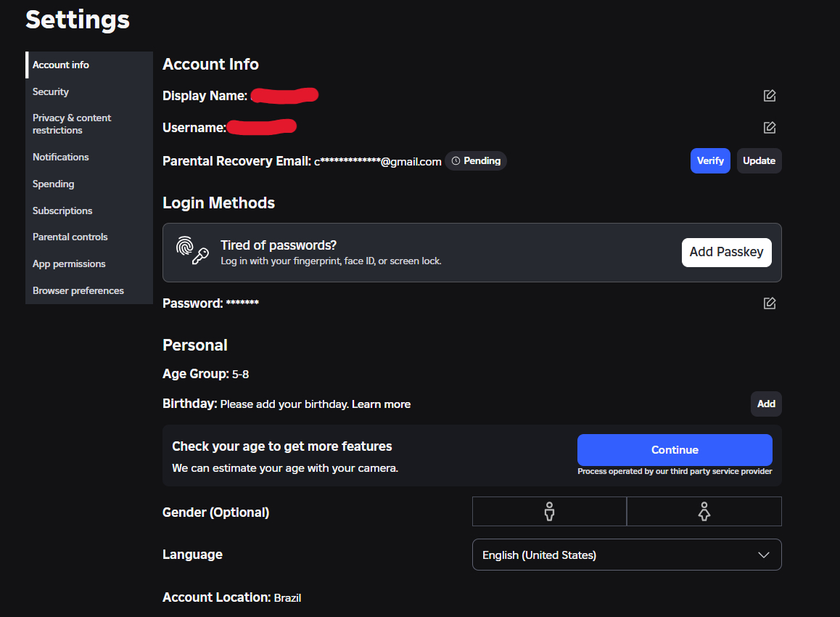Screen dimensions: 840x617
Task: Open the Language dropdown
Action: pyautogui.click(x=627, y=555)
